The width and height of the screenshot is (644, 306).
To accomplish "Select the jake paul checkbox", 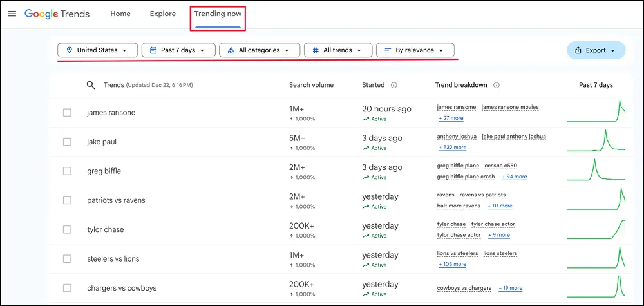I will [x=67, y=142].
